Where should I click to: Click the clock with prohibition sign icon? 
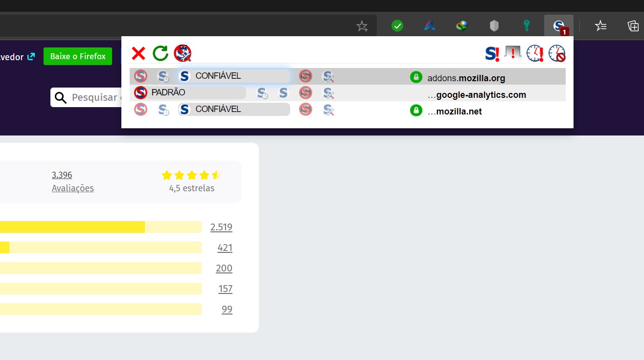click(557, 53)
